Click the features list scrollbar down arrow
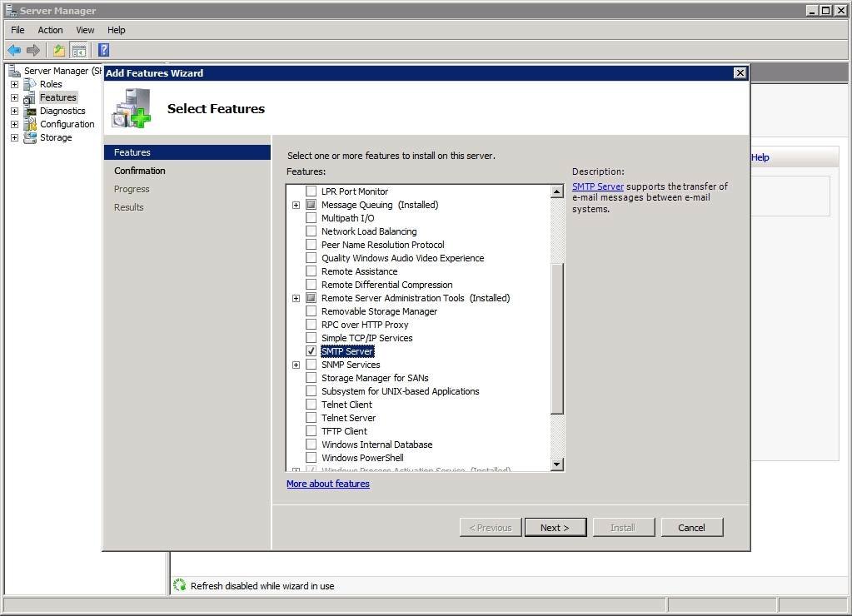 [557, 464]
